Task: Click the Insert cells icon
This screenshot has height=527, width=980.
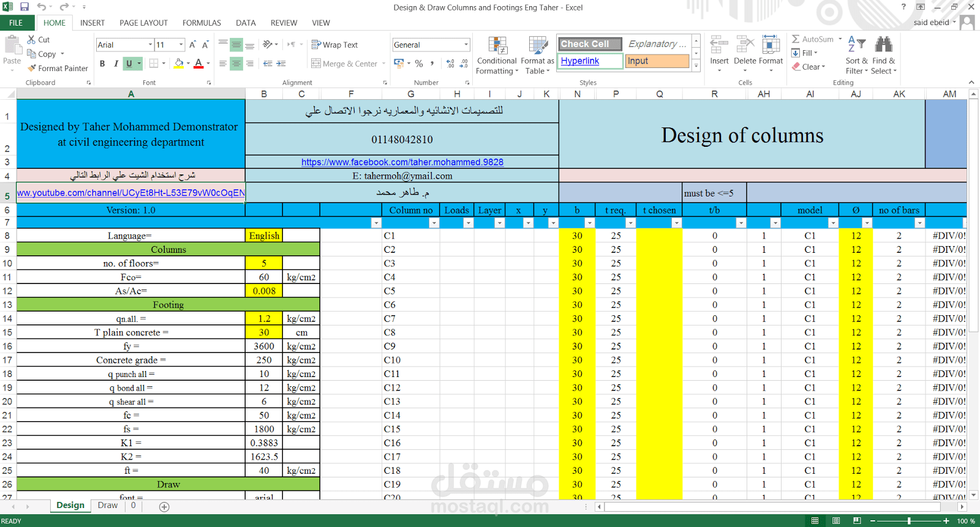Action: 719,45
